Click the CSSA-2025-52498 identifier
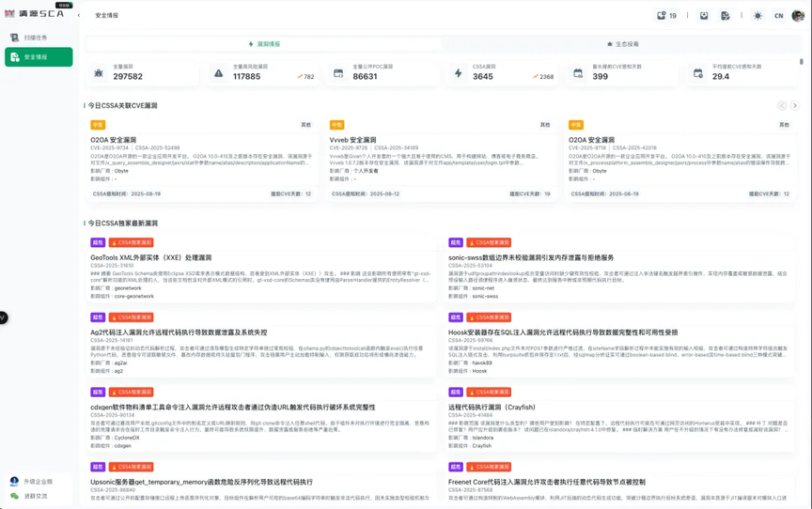812x509 pixels. coord(158,148)
